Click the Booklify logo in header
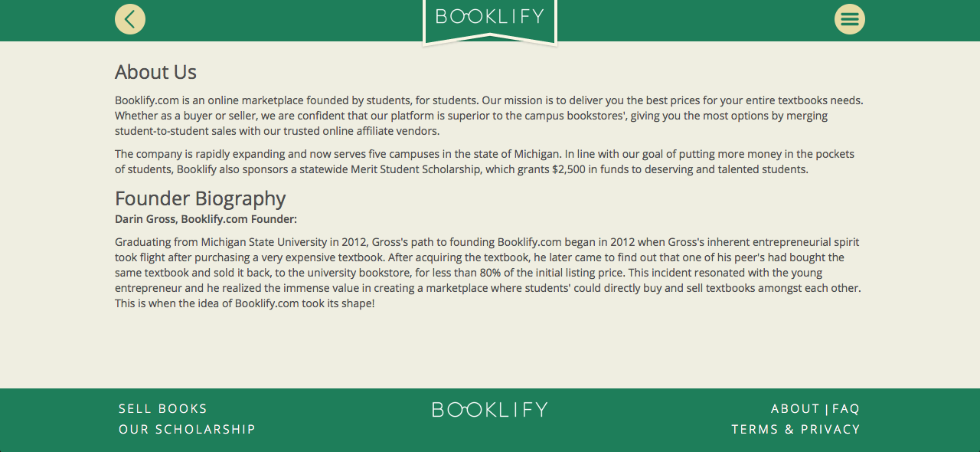980x452 pixels. pyautogui.click(x=490, y=17)
